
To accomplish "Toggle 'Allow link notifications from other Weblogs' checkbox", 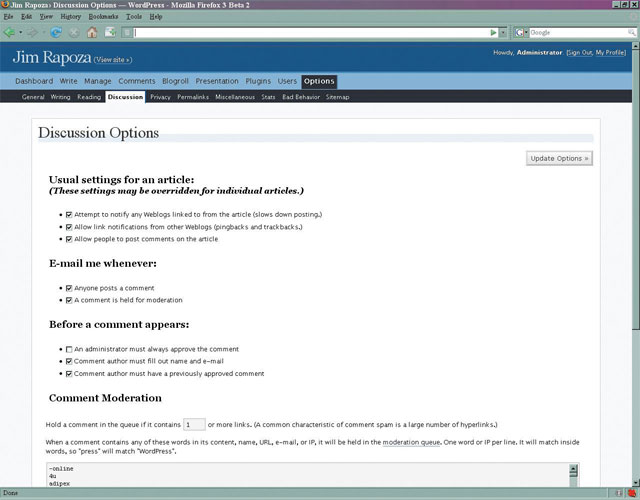I will (x=69, y=227).
